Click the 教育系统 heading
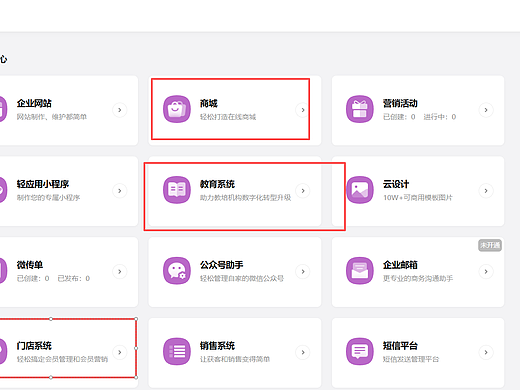520x390 pixels. [x=217, y=184]
